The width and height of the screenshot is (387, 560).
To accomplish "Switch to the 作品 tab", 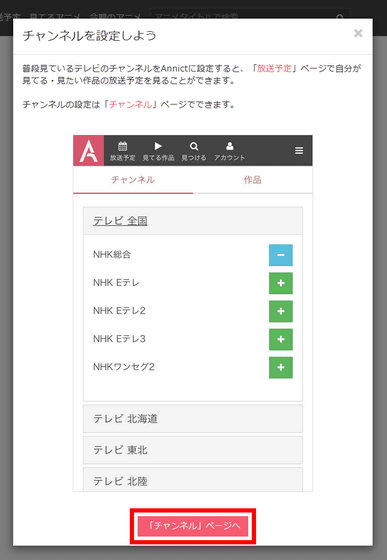I will click(252, 180).
